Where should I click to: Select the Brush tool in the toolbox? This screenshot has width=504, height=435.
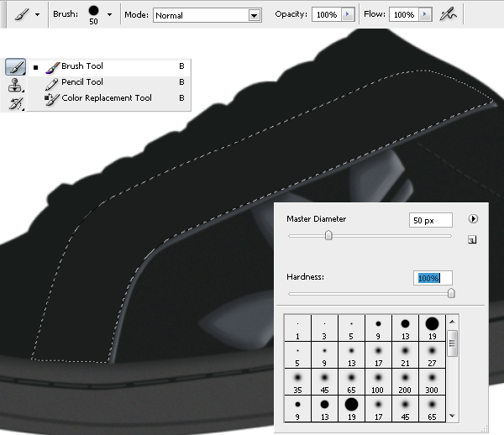pyautogui.click(x=15, y=67)
